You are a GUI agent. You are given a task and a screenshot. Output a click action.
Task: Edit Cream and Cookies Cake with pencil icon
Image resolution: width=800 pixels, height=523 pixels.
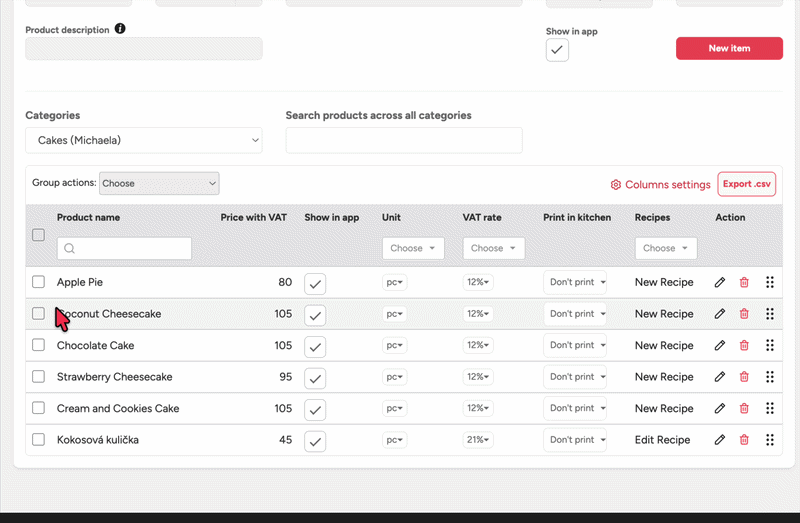click(720, 408)
